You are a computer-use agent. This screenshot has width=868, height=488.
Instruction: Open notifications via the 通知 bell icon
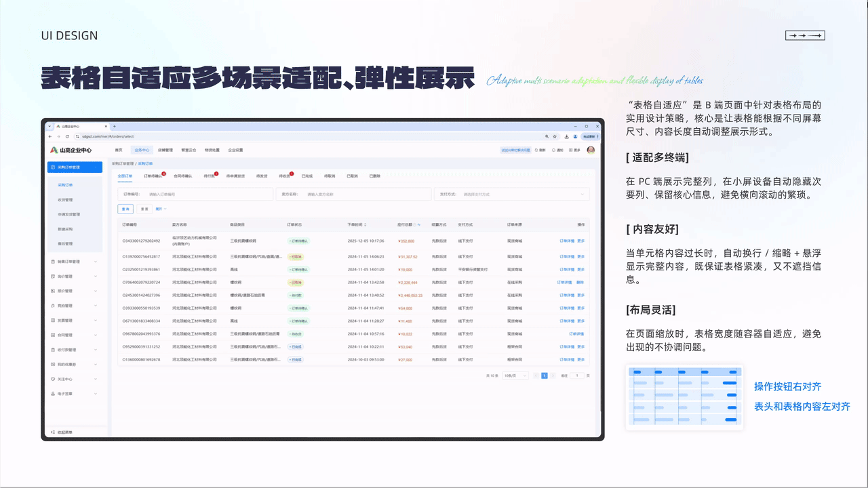pos(553,150)
